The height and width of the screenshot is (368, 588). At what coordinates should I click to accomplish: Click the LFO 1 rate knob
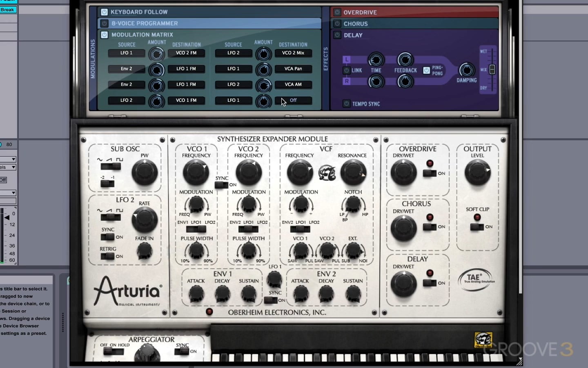click(274, 280)
